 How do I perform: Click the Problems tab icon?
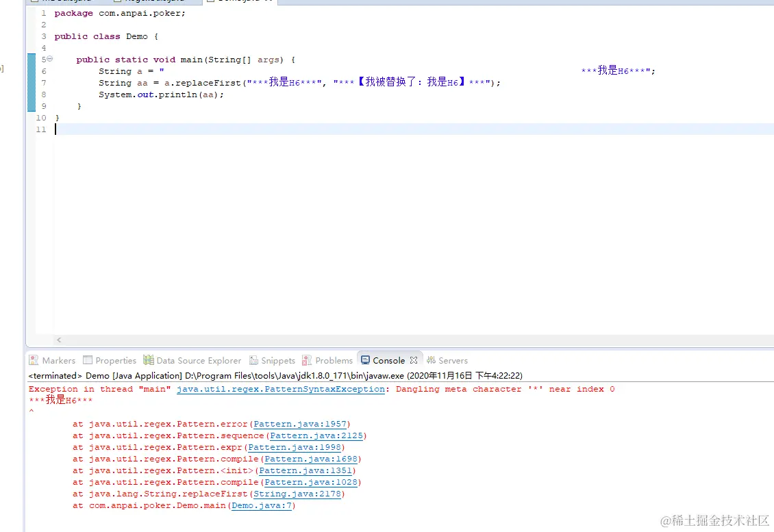tap(307, 360)
